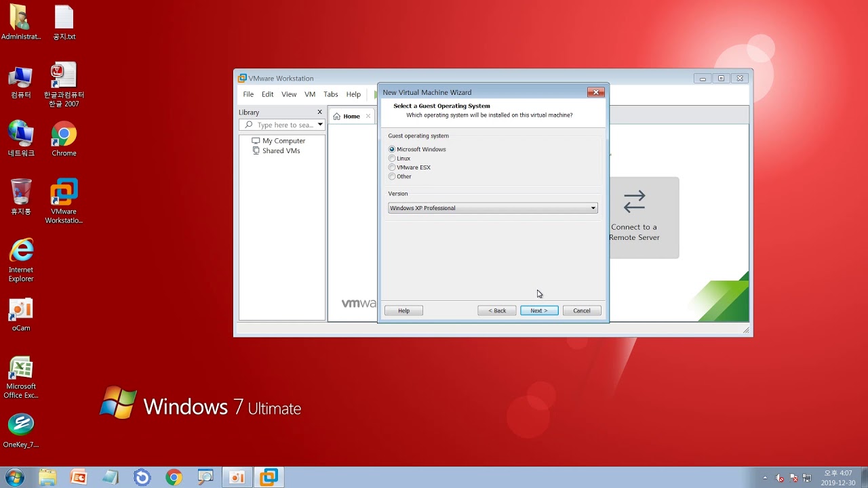Image resolution: width=868 pixels, height=488 pixels.
Task: Open the View menu in VMware Workstation
Action: (289, 94)
